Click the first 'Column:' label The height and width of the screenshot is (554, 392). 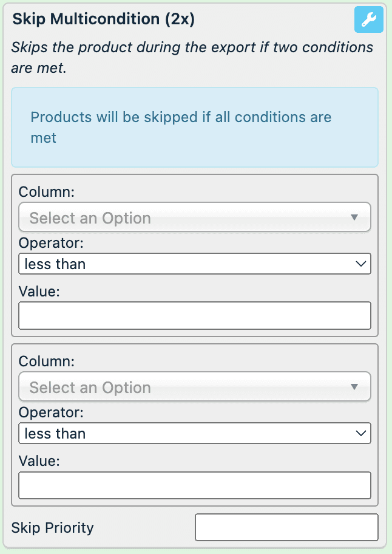coord(47,192)
